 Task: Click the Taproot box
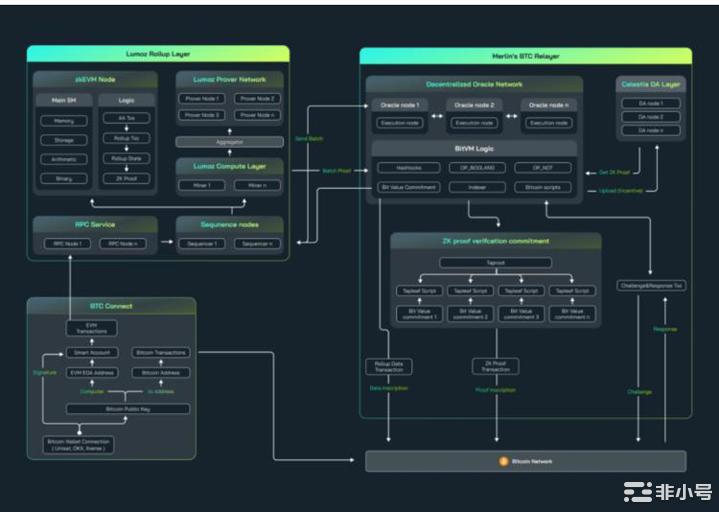click(497, 262)
